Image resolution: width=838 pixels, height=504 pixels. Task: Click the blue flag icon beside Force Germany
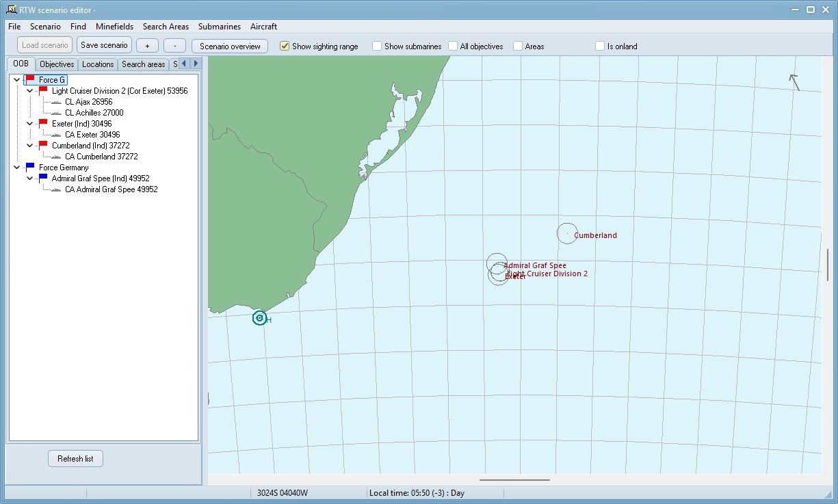click(30, 168)
